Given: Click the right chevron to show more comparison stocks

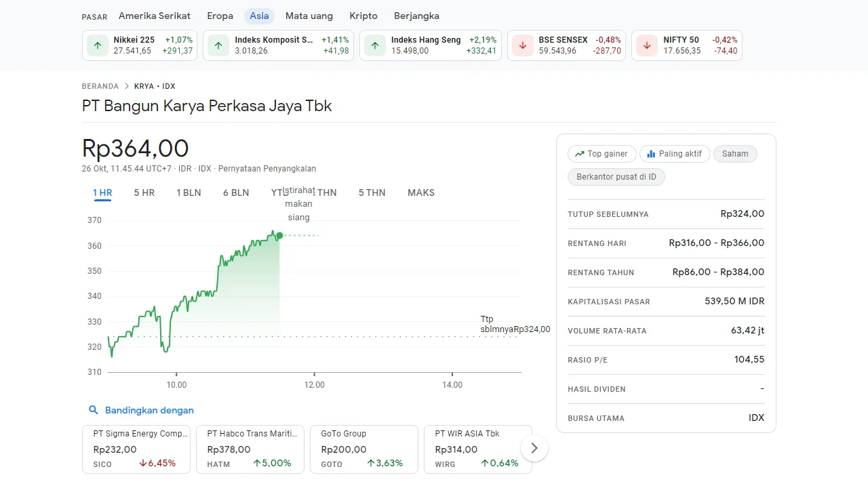Looking at the screenshot, I should tap(534, 447).
